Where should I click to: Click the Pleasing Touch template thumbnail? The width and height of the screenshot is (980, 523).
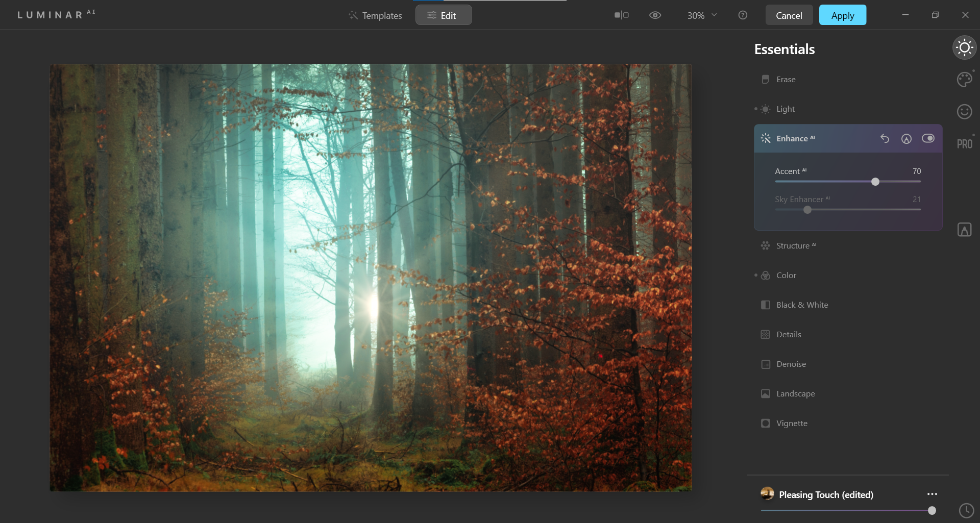click(767, 493)
